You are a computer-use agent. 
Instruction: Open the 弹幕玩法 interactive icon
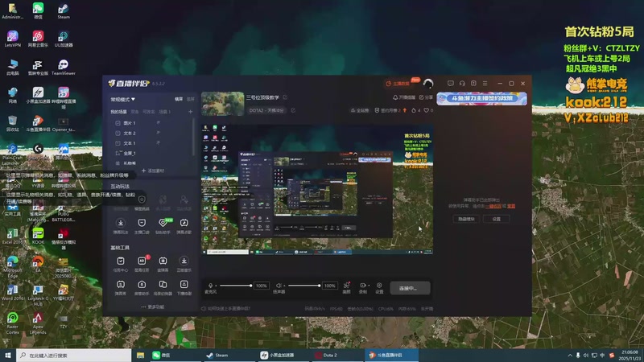[121, 223]
